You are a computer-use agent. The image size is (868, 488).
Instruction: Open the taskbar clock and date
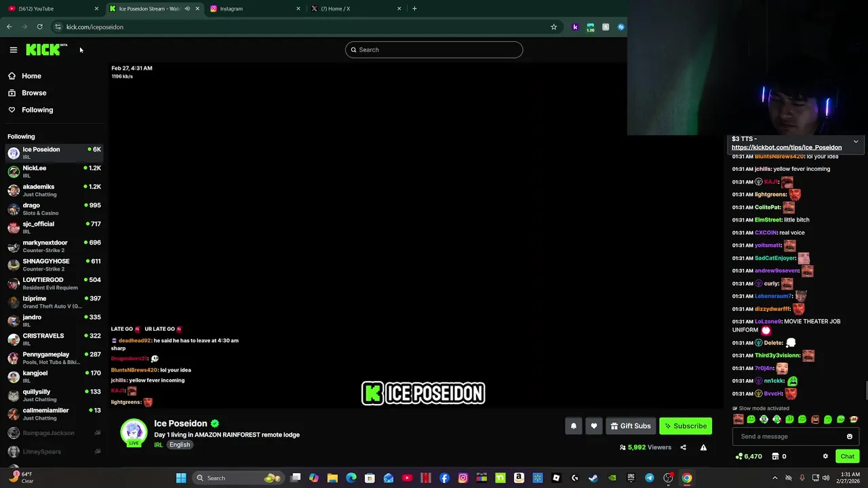847,478
